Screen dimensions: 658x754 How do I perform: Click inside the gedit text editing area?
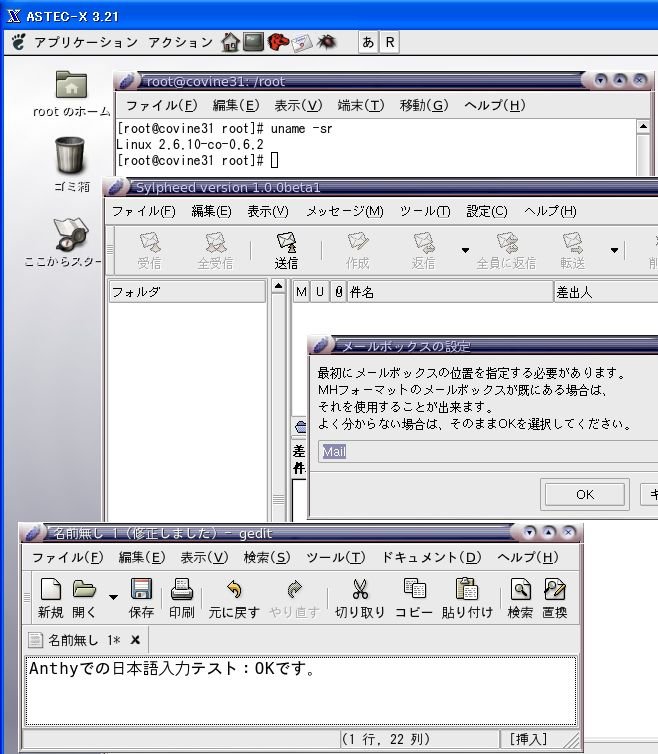click(301, 691)
